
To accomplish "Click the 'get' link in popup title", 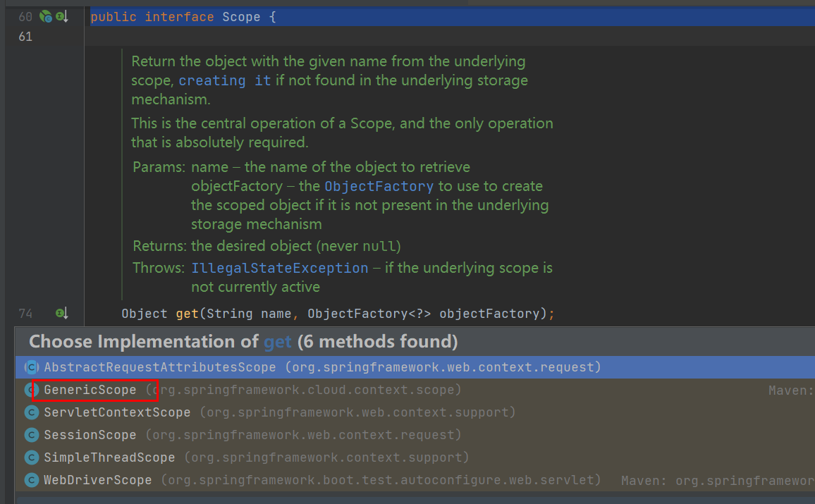I will point(278,341).
